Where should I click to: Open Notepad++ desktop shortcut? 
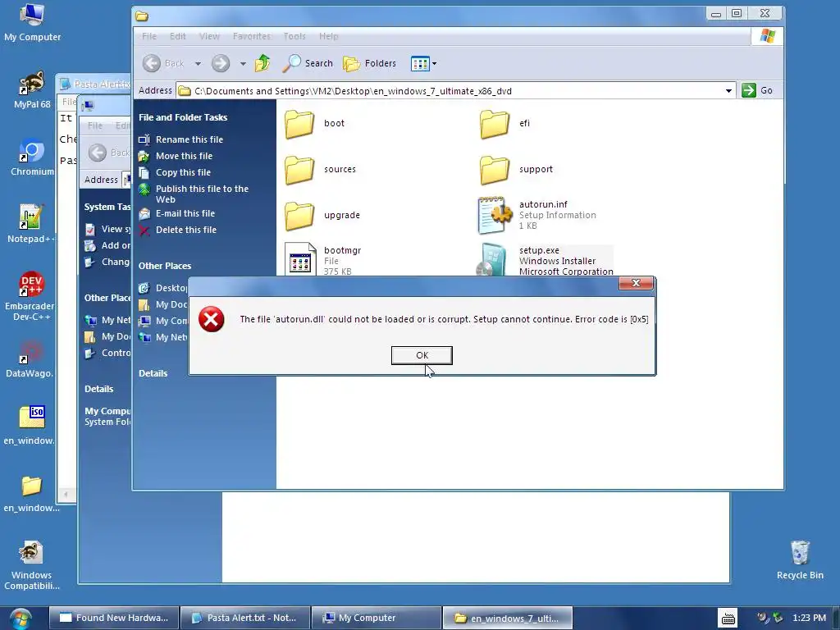(x=31, y=225)
